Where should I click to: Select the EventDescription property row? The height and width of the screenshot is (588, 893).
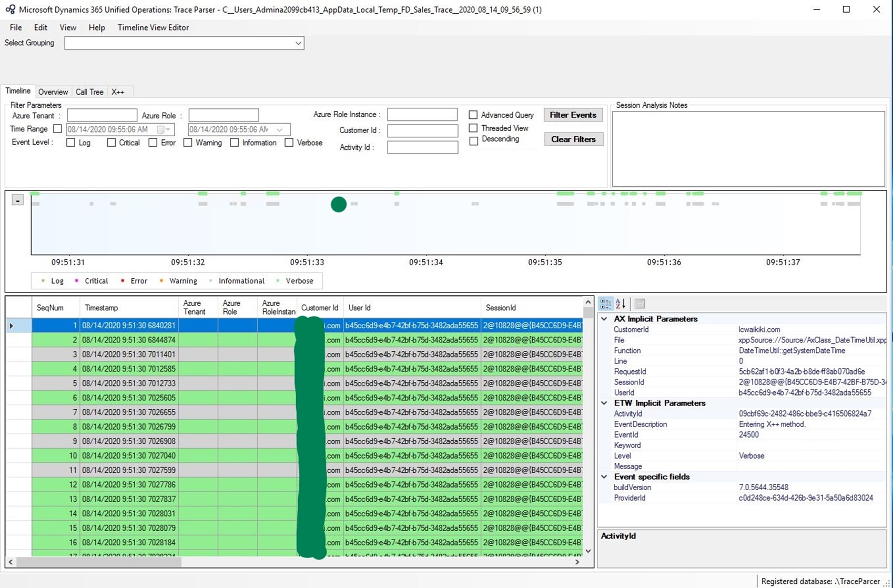tap(742, 424)
